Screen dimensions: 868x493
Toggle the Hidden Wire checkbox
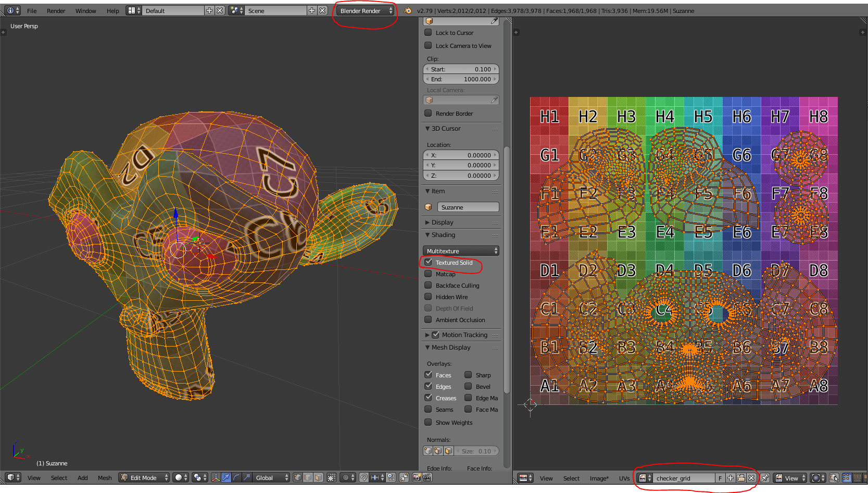coord(428,297)
